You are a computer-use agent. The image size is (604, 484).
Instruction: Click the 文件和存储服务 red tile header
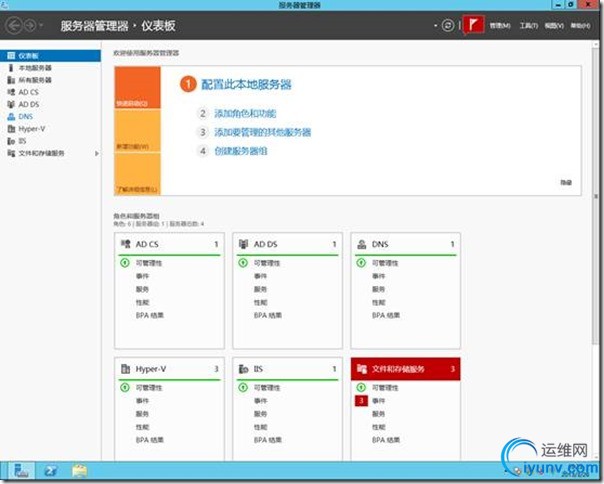(406, 369)
